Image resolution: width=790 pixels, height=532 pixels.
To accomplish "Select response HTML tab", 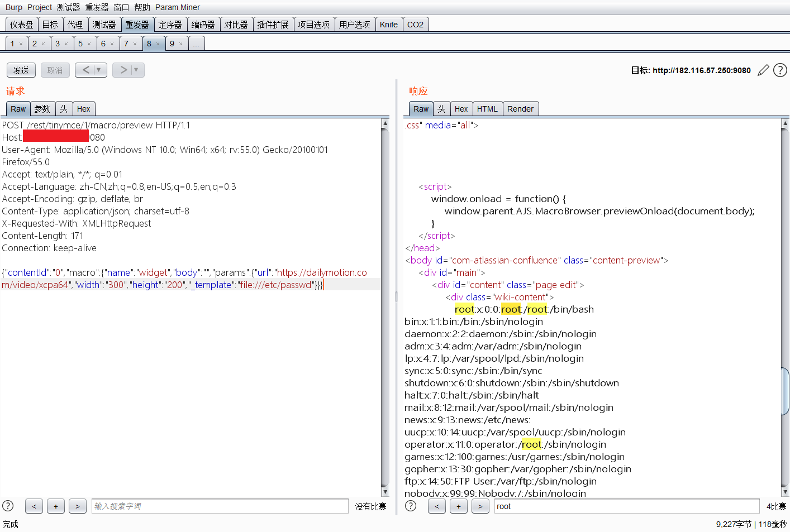I will coord(487,109).
